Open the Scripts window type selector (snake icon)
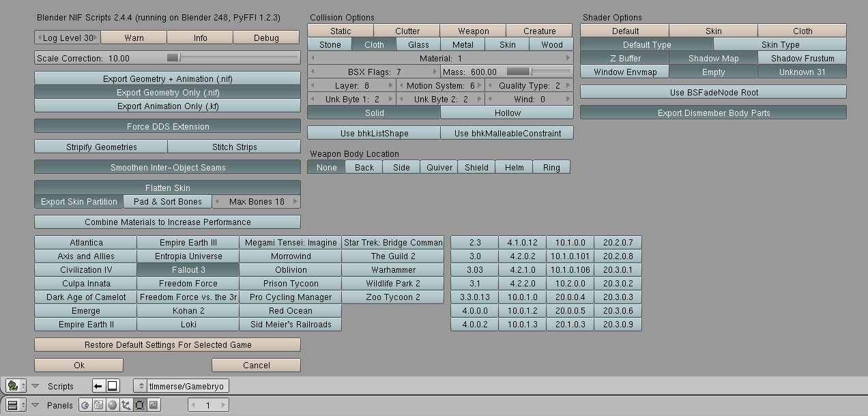868x416 pixels. [x=16, y=386]
